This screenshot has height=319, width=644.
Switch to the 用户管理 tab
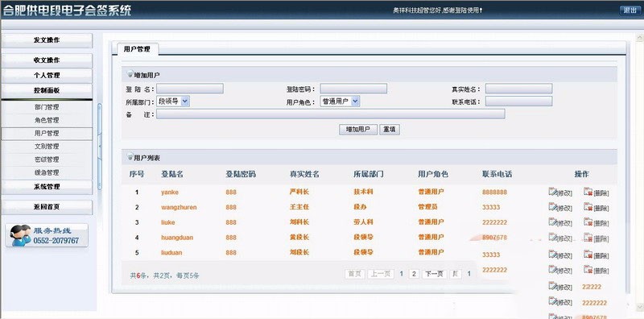tap(137, 49)
